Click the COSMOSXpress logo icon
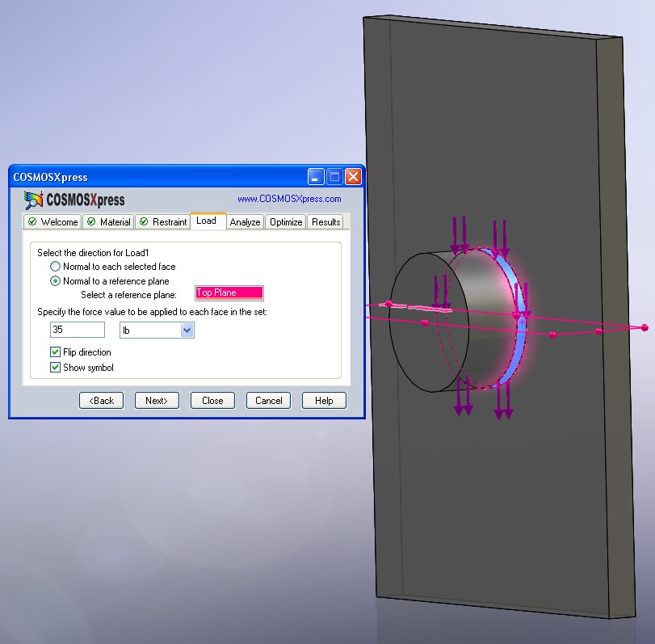Viewport: 655px width, 644px height. click(33, 200)
